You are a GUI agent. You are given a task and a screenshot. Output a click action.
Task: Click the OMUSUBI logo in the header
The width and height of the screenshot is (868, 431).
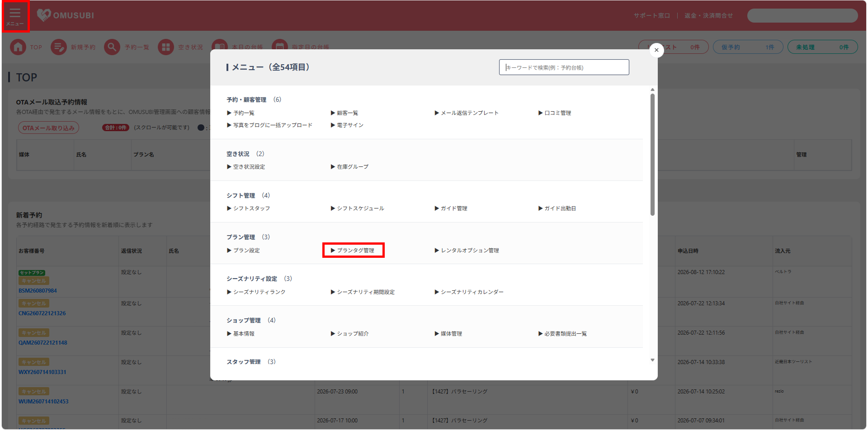pos(66,15)
